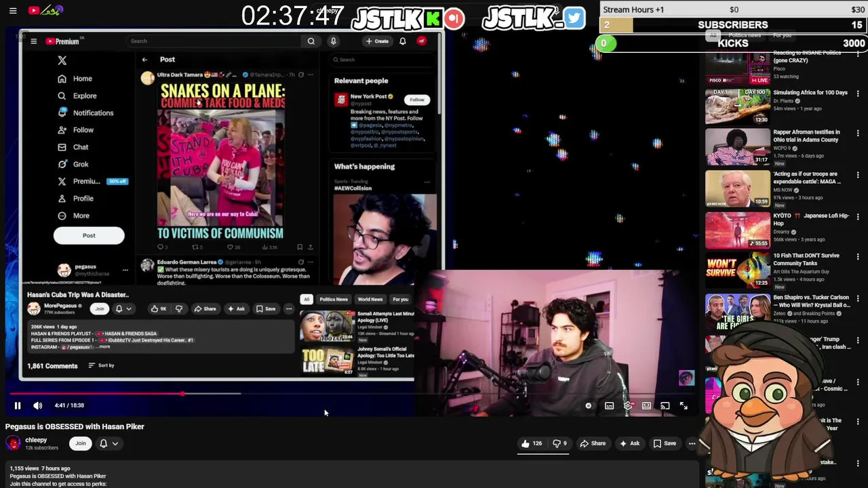The width and height of the screenshot is (868, 488).
Task: Open 'Ben Shapiro vs. Tucker Carlson' title link
Action: point(811,301)
